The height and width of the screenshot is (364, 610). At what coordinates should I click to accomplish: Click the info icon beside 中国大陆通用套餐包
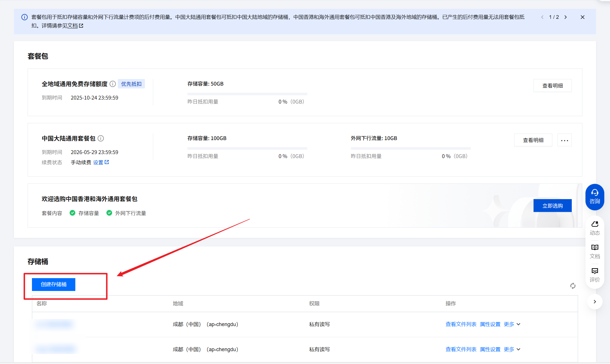point(101,138)
